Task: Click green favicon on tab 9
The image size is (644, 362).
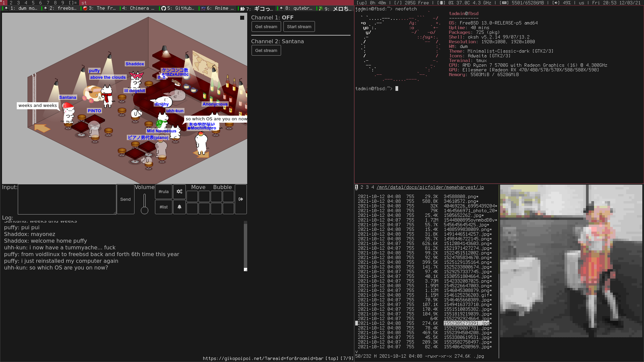Action: 321,9
